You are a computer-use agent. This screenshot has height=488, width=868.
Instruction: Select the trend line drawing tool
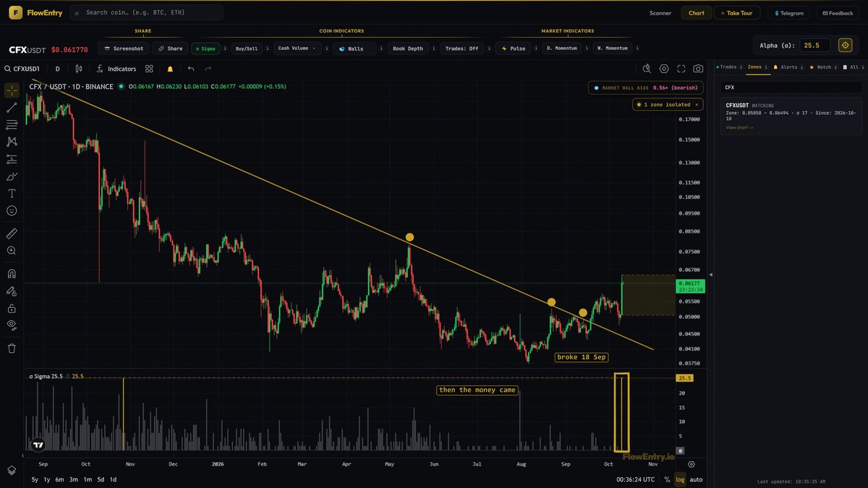click(12, 107)
